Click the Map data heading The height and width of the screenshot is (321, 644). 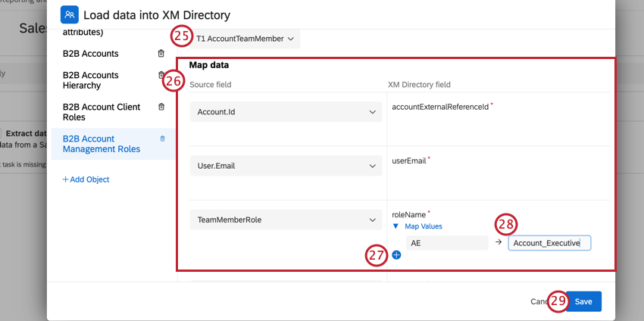coord(208,65)
